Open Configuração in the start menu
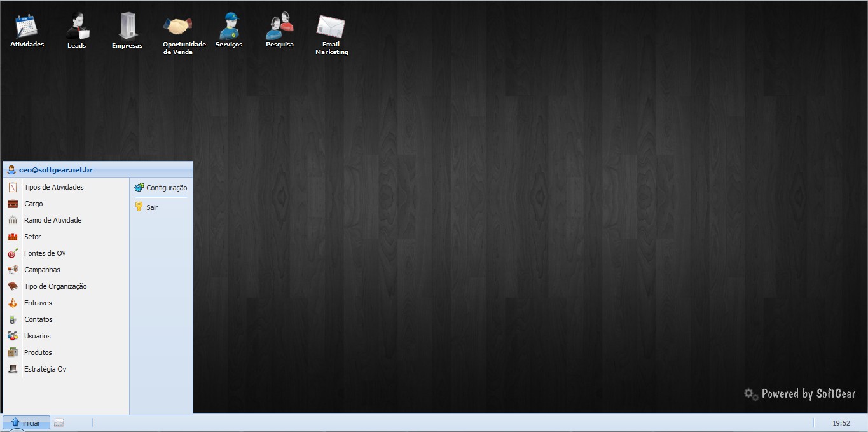868x432 pixels. coord(160,188)
